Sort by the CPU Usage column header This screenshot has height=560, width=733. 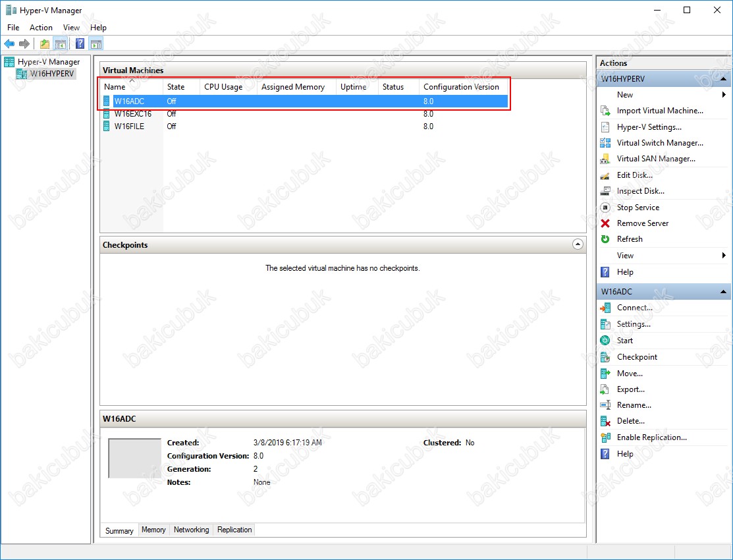[228, 87]
